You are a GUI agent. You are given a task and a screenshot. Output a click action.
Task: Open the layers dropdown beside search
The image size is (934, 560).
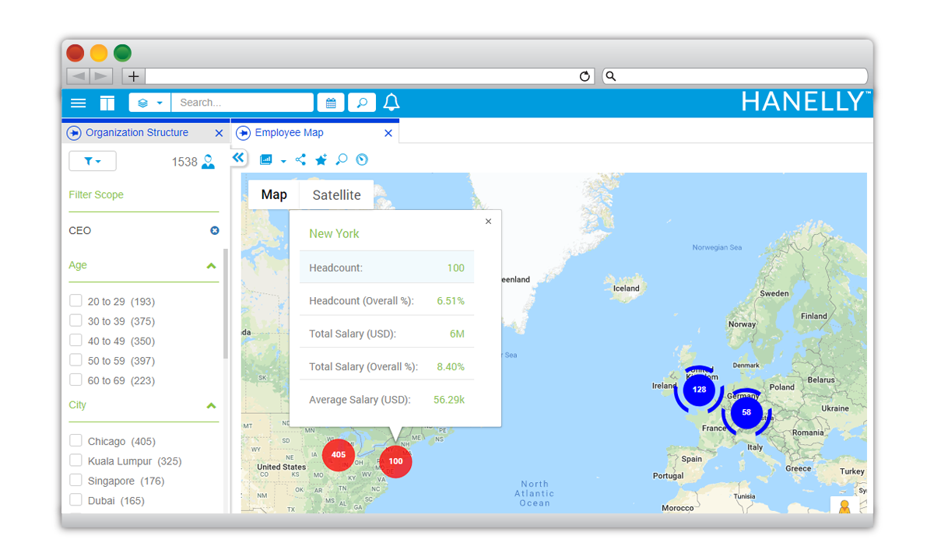click(149, 103)
